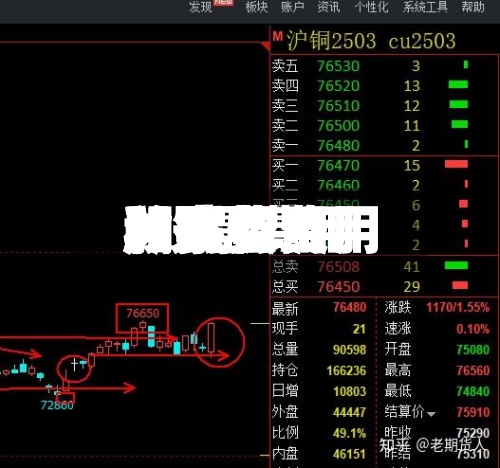Open the 系统工具 menu
Screen dimensions: 500x468
[x=425, y=7]
